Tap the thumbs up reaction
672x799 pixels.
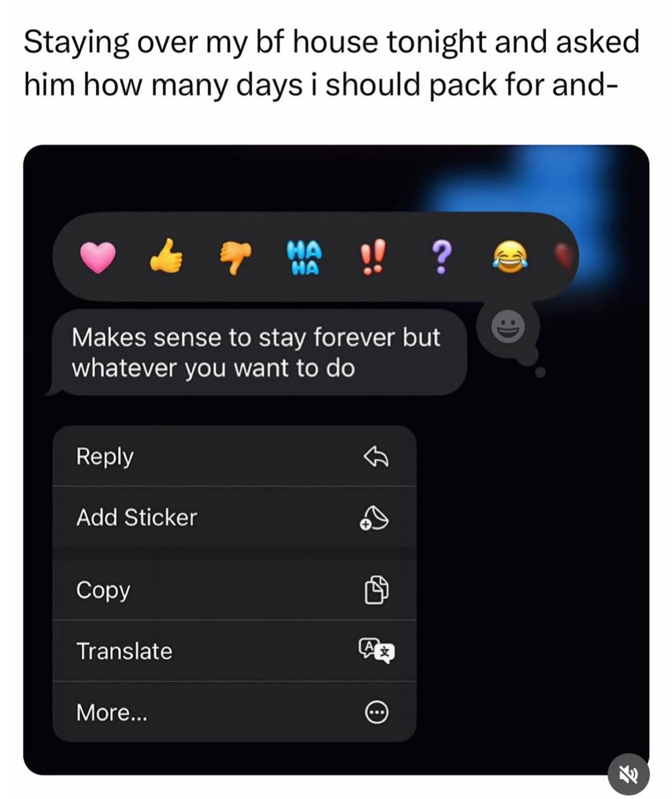click(x=166, y=256)
